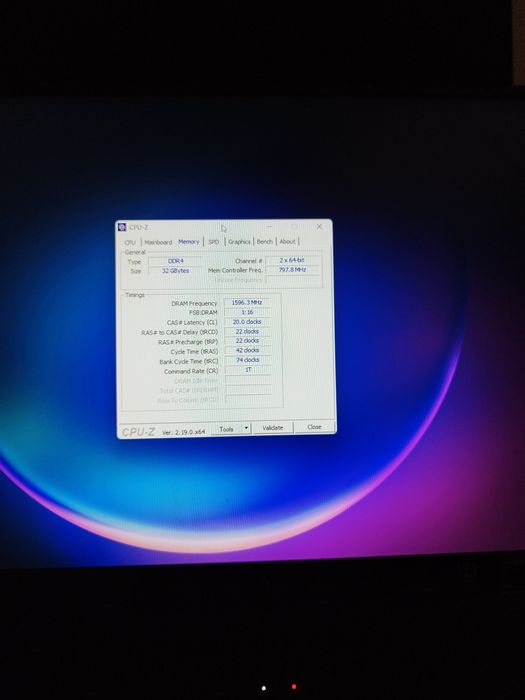
Task: Click the 1T command rate value
Action: point(248,370)
